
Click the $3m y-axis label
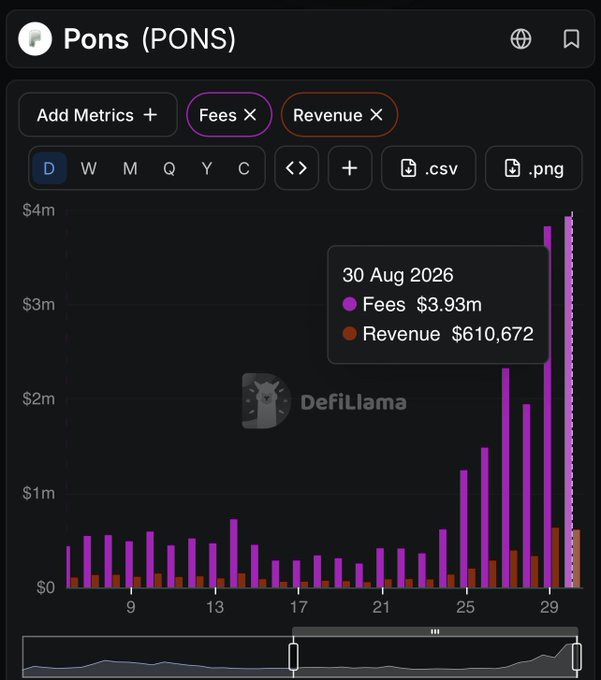39,304
